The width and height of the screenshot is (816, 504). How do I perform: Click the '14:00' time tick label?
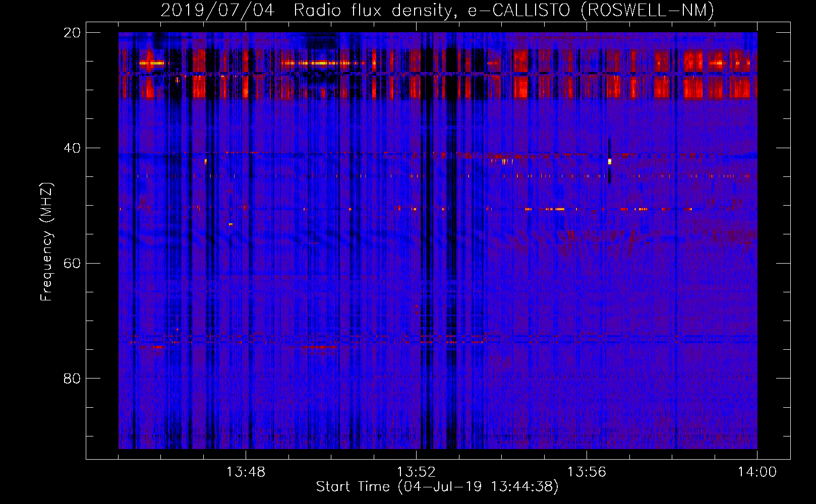click(x=757, y=472)
